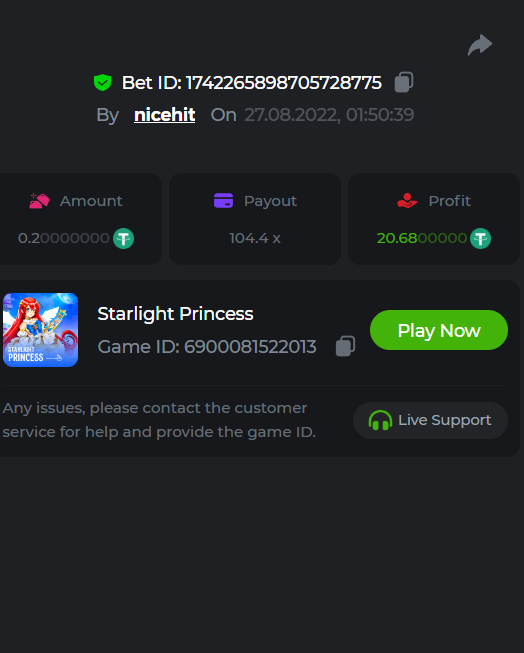Viewport: 524px width, 653px height.
Task: Click the Tether coin icon beside Amount
Action: point(124,239)
